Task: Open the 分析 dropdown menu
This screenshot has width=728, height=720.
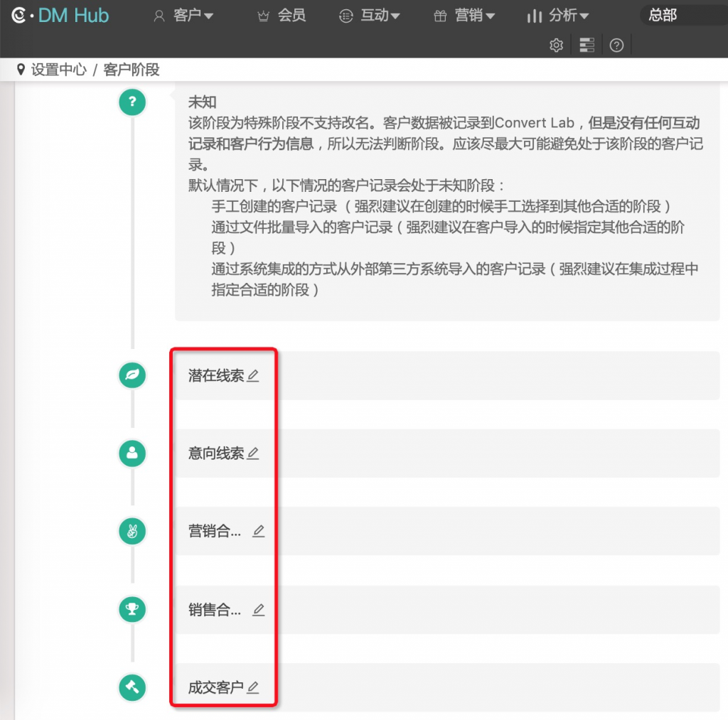Action: (558, 16)
